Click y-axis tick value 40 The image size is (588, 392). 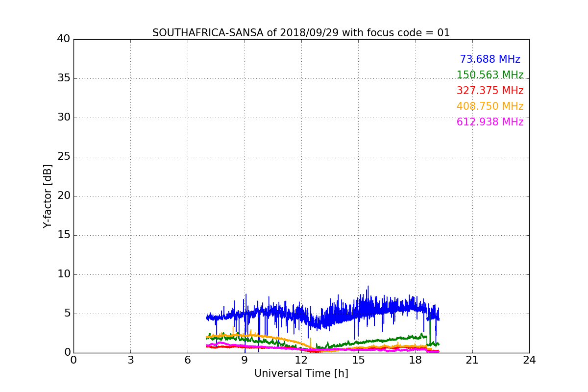[x=64, y=39]
